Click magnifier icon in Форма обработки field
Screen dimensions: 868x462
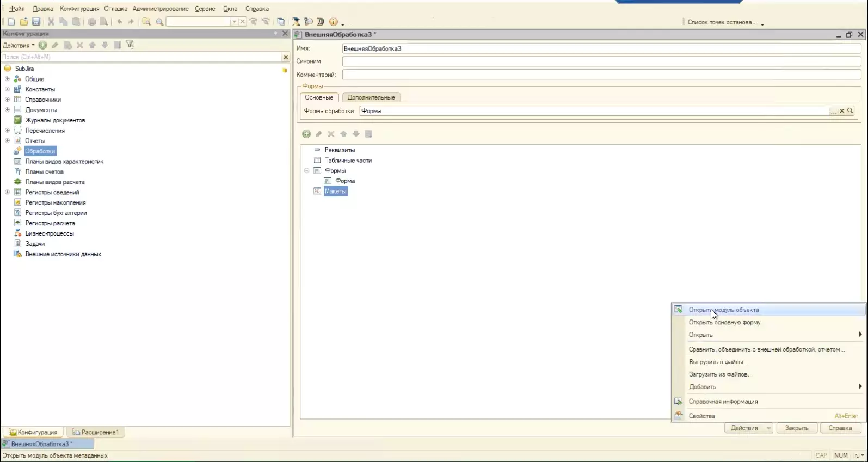(x=850, y=111)
